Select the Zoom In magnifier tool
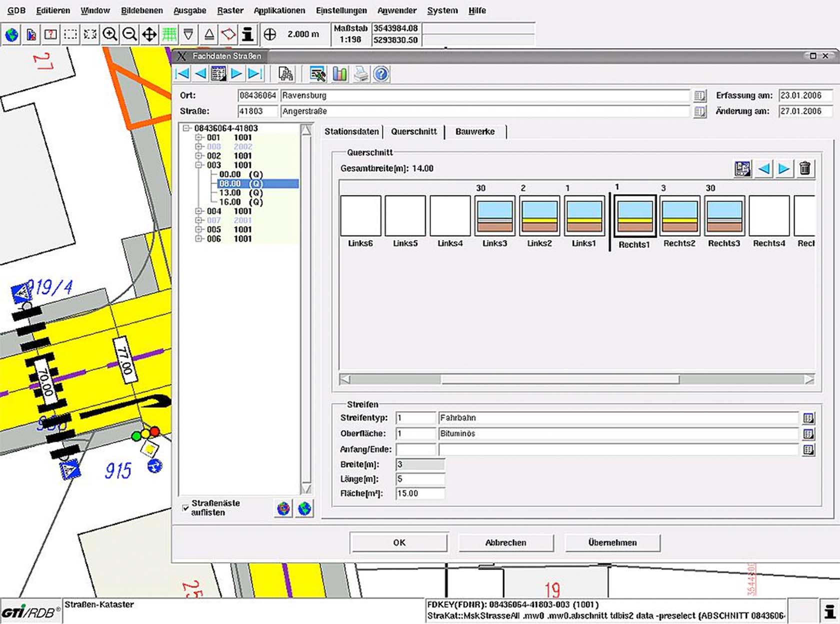This screenshot has height=624, width=840. [x=110, y=34]
